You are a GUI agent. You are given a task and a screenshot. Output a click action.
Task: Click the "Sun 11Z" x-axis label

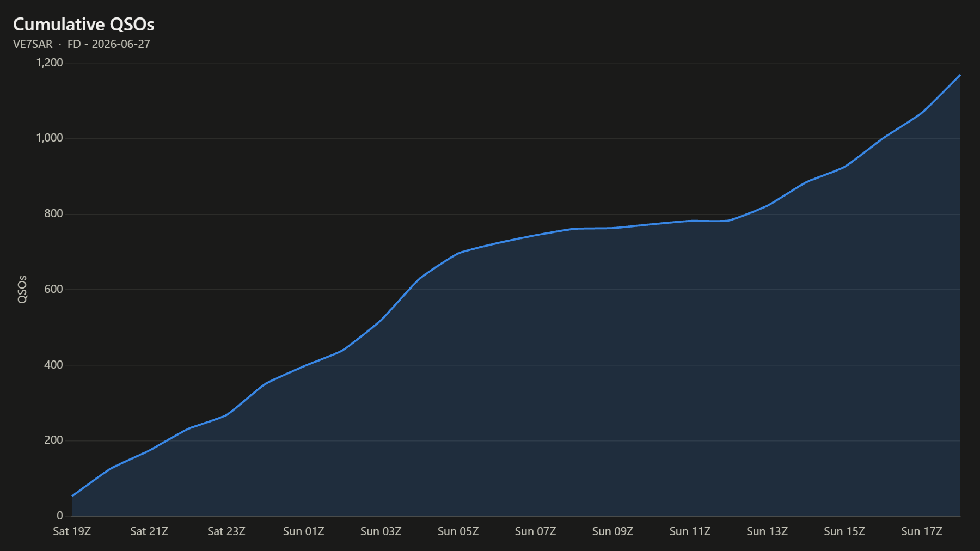pyautogui.click(x=690, y=531)
